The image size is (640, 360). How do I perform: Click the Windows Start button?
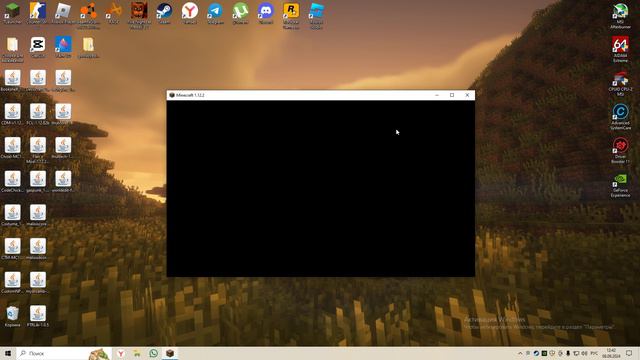(8, 353)
